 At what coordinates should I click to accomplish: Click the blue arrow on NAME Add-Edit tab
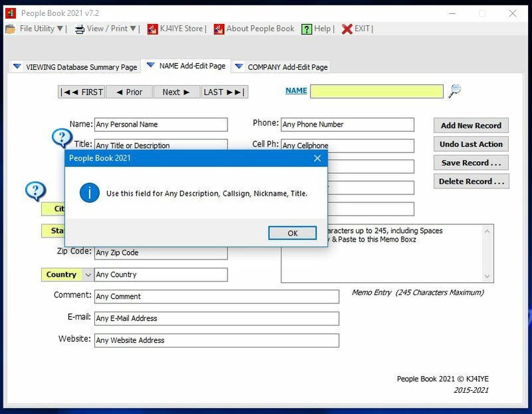151,65
